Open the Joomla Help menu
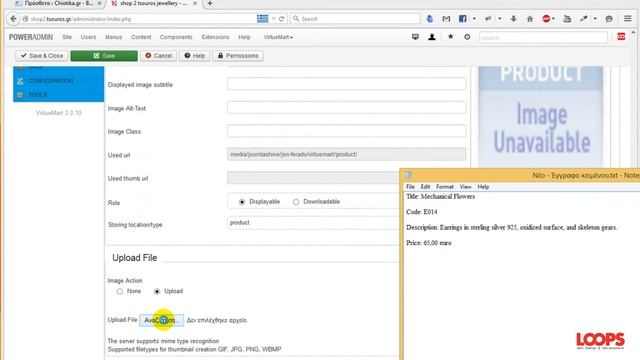Viewport: 640px width, 360px height. [x=244, y=37]
